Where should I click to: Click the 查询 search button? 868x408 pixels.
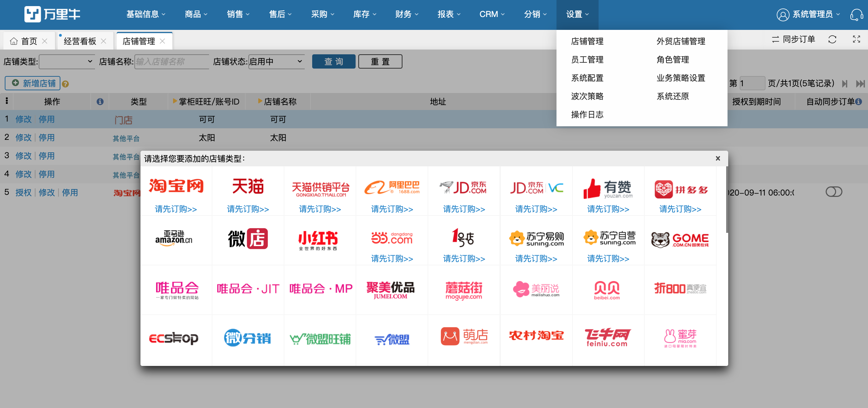(x=334, y=61)
